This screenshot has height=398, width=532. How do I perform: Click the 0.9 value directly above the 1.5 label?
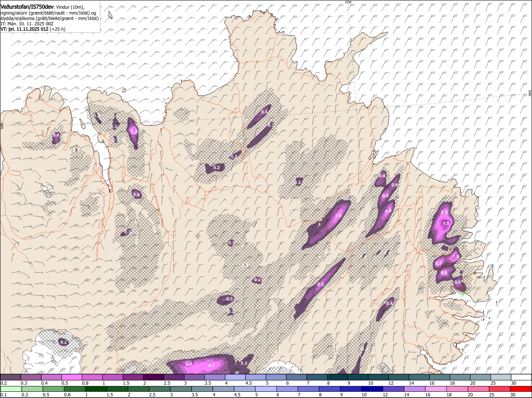point(444,212)
